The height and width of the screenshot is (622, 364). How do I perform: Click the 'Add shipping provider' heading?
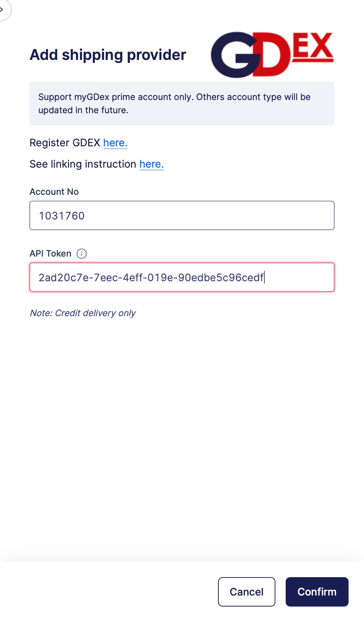point(108,55)
